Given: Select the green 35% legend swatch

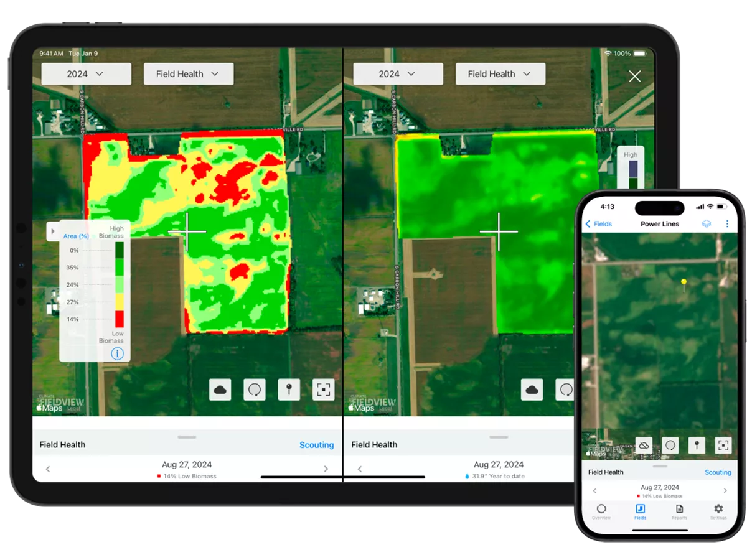Looking at the screenshot, I should click(x=119, y=268).
